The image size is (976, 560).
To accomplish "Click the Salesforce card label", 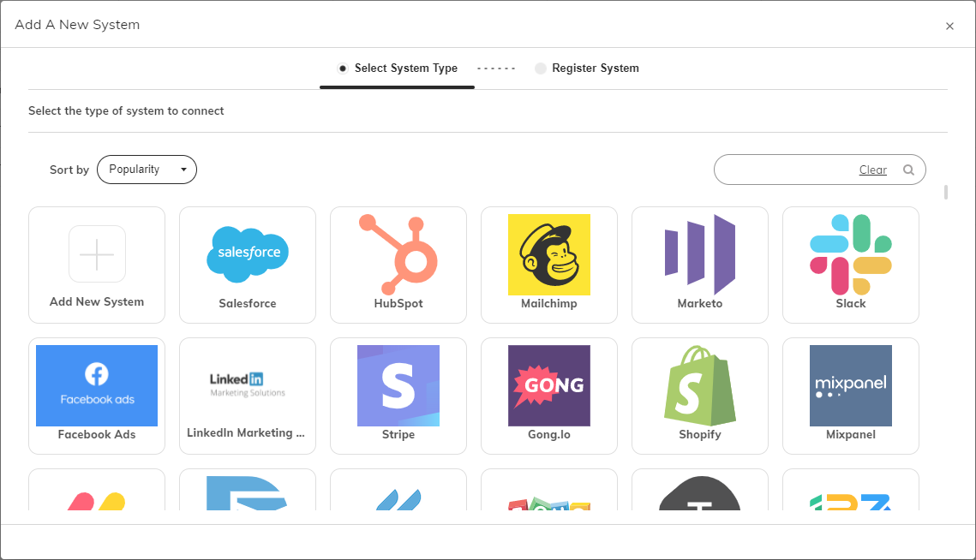I will pos(248,304).
